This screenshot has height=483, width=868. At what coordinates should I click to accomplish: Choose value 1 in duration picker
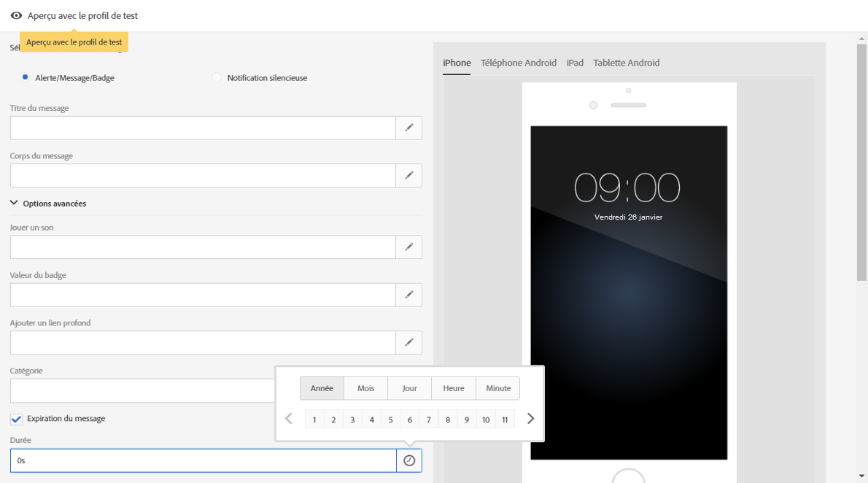click(314, 420)
